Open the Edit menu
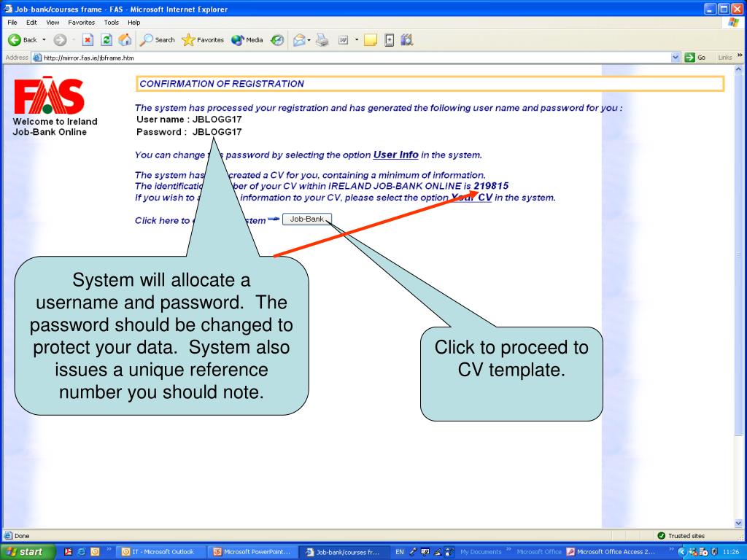 pyautogui.click(x=31, y=23)
